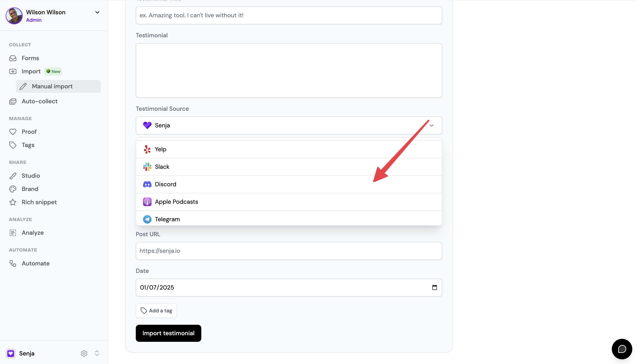Click the Brand palette icon
The image size is (637, 364).
(13, 189)
